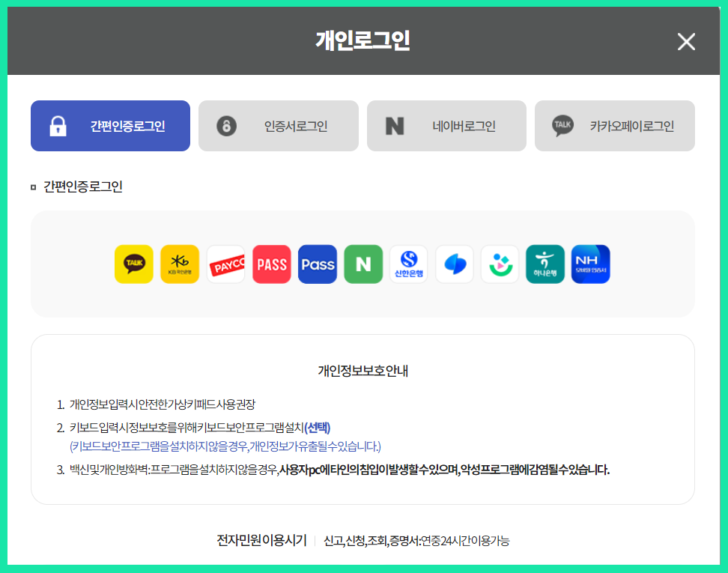Click the 연중24시간이용가능 availability text
The image size is (728, 573).
[465, 541]
